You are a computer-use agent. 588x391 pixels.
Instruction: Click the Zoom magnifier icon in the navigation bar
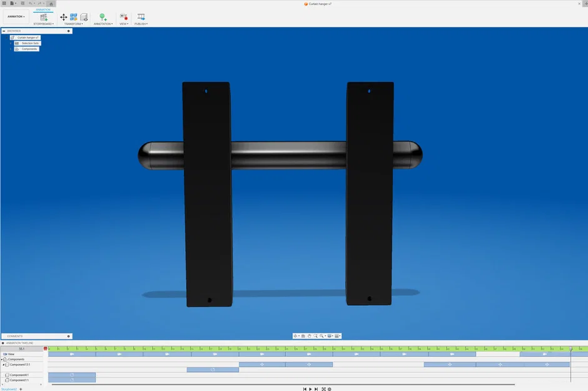322,337
